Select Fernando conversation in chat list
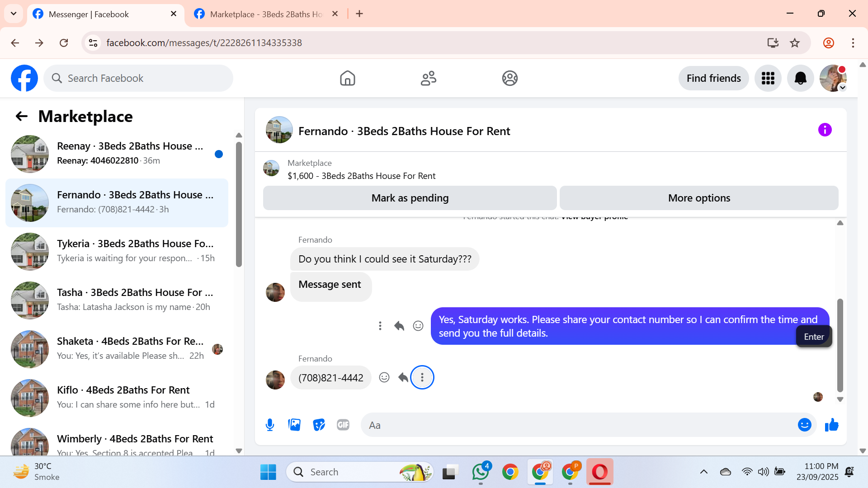The image size is (868, 488). [x=117, y=202]
